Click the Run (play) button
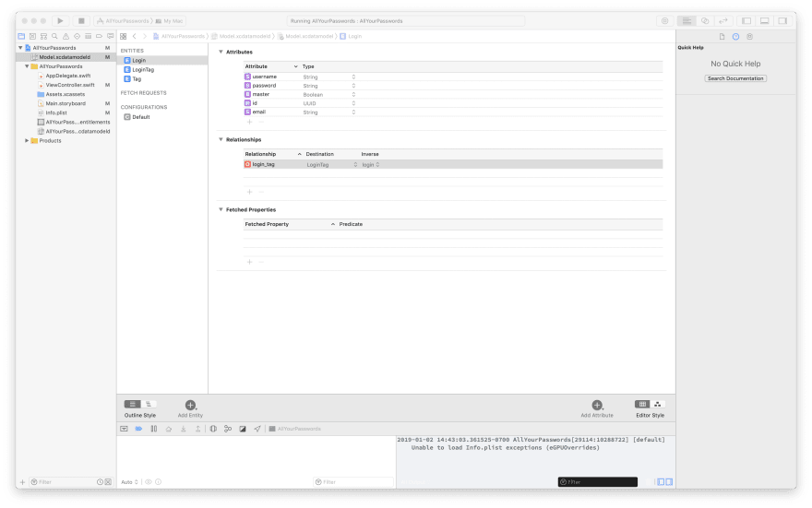The width and height of the screenshot is (812, 508). click(60, 20)
